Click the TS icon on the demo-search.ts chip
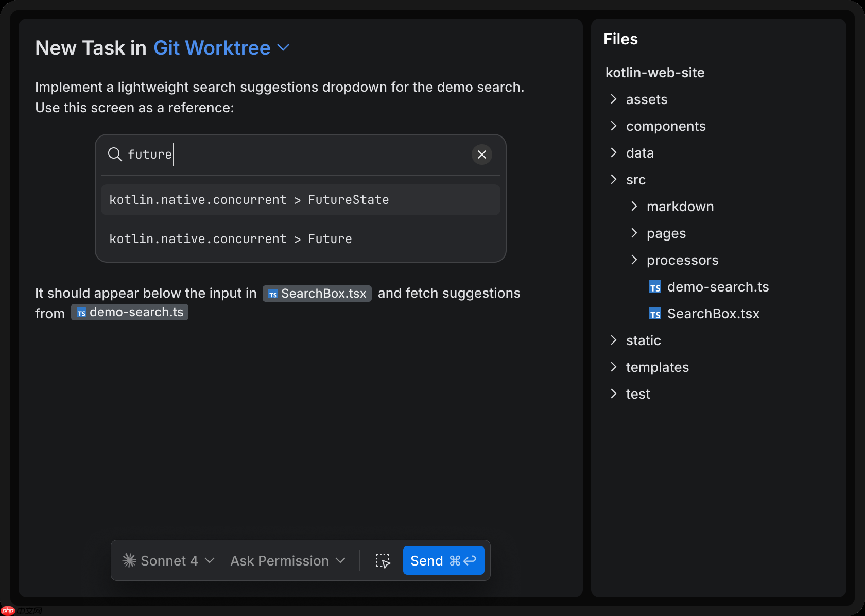This screenshot has width=865, height=616. (x=81, y=312)
